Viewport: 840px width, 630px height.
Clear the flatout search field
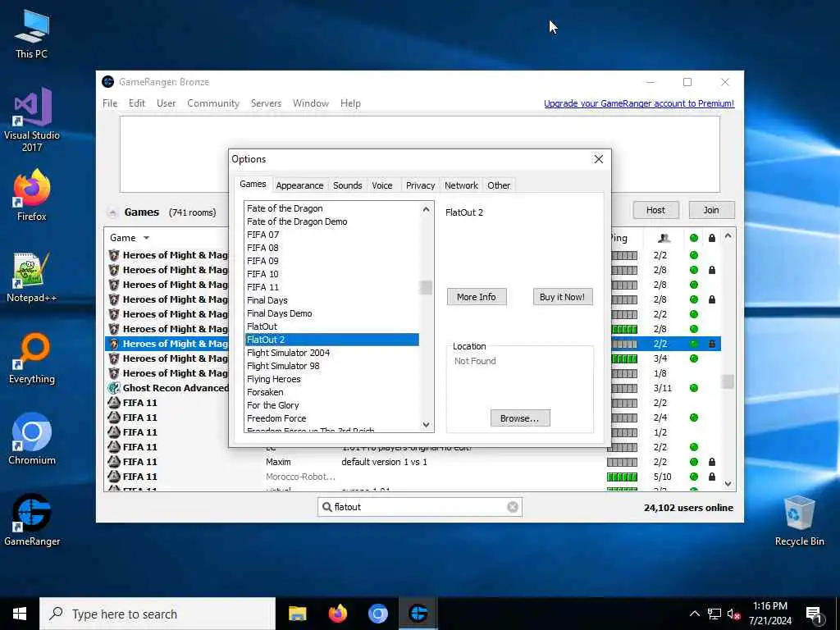tap(513, 507)
